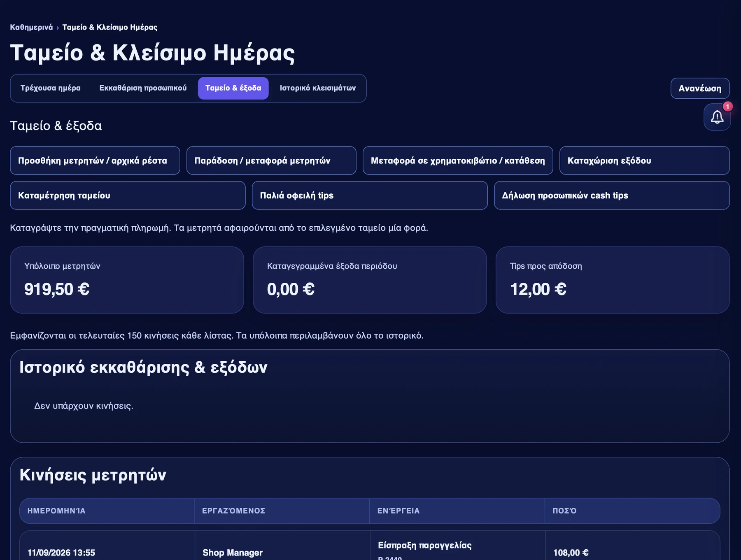Choose Παράδοση / μεταφορά μετρητών
Image resolution: width=741 pixels, height=560 pixels.
click(271, 160)
